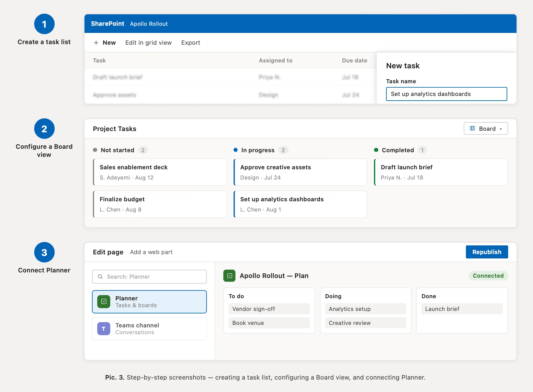Click the green Completed status dot
The width and height of the screenshot is (533, 392).
coord(376,150)
